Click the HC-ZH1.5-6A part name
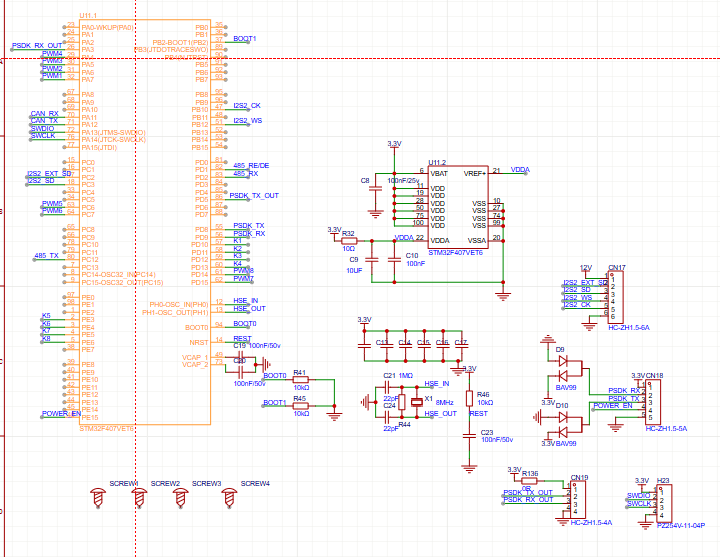This screenshot has height=557, width=720. pyautogui.click(x=629, y=328)
